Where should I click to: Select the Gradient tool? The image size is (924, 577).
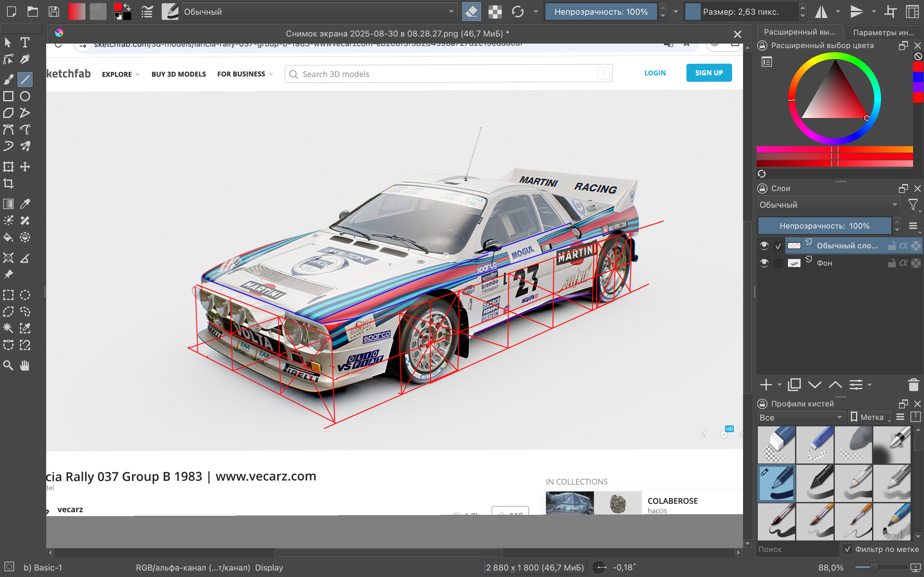pyautogui.click(x=8, y=204)
